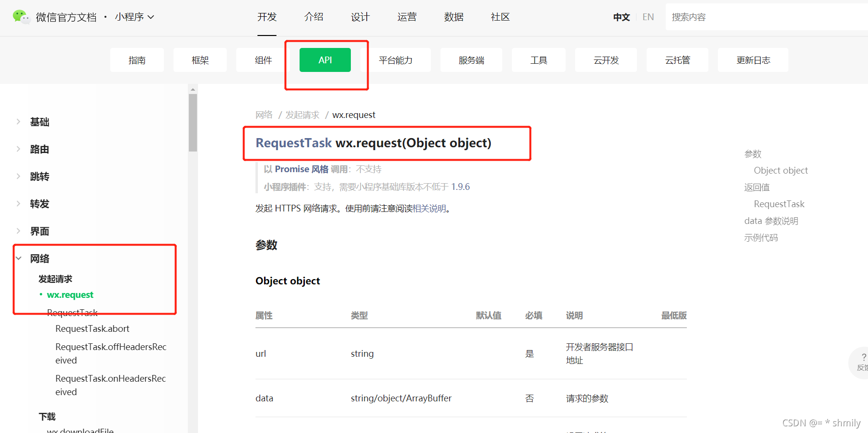Click the 说明 column header
The image size is (868, 433).
tap(574, 315)
